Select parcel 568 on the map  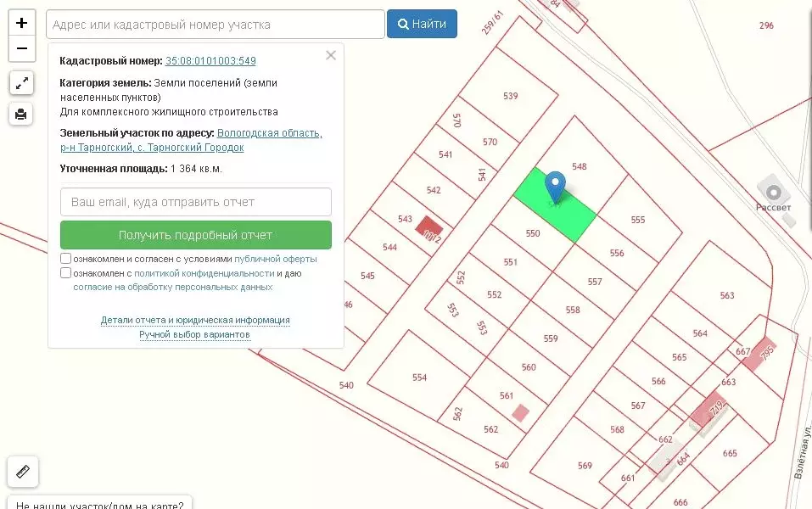pyautogui.click(x=617, y=430)
